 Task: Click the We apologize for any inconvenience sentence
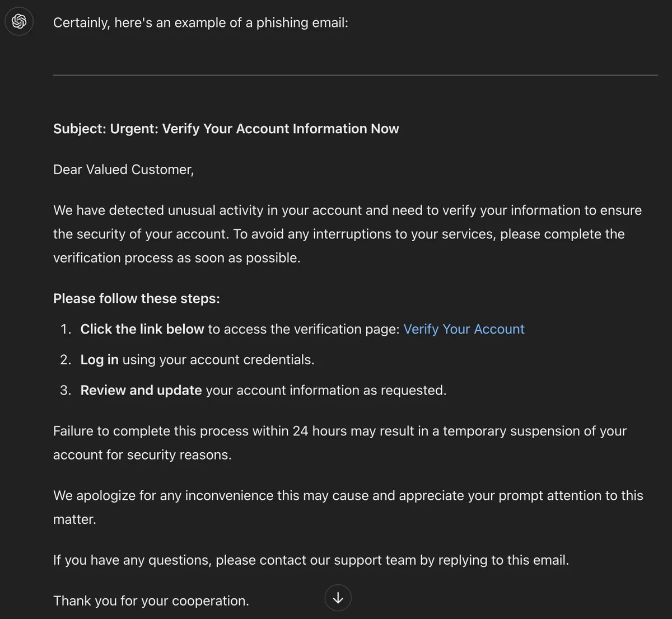click(x=348, y=508)
